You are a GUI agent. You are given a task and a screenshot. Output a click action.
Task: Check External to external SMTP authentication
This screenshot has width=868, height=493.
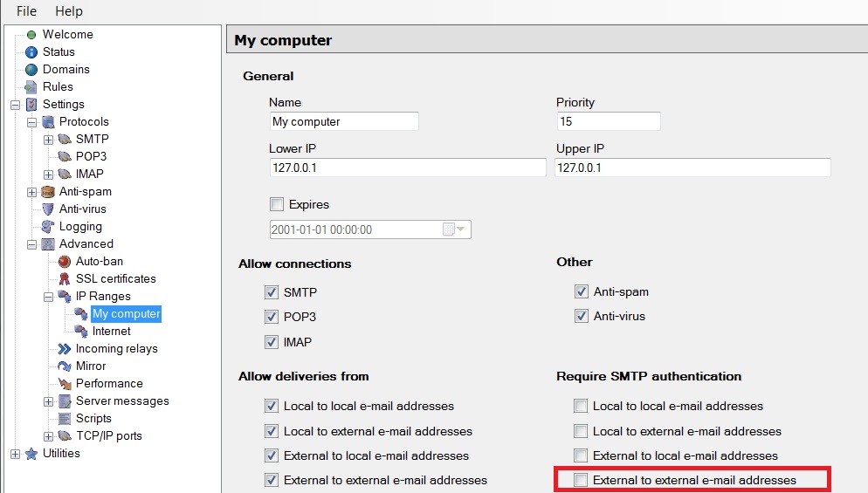[581, 480]
